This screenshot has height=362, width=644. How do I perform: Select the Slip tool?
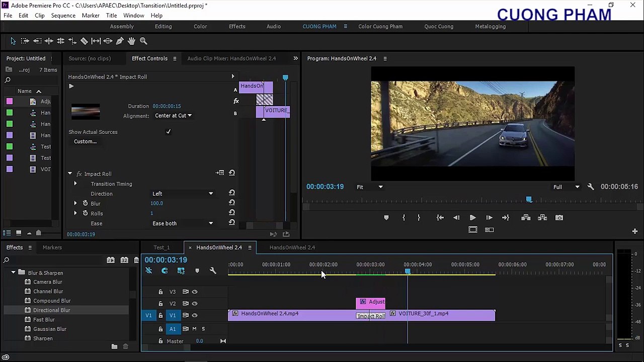tap(96, 41)
